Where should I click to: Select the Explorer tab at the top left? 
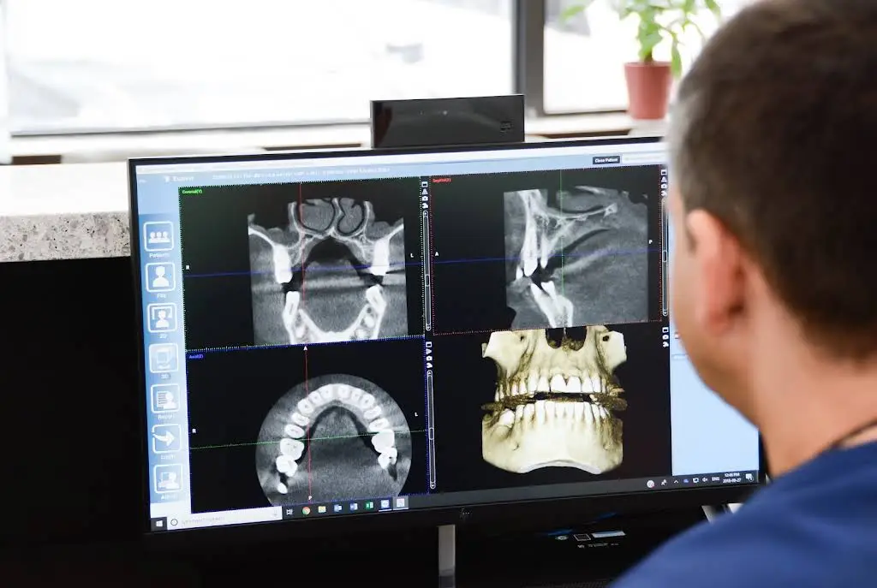point(180,178)
